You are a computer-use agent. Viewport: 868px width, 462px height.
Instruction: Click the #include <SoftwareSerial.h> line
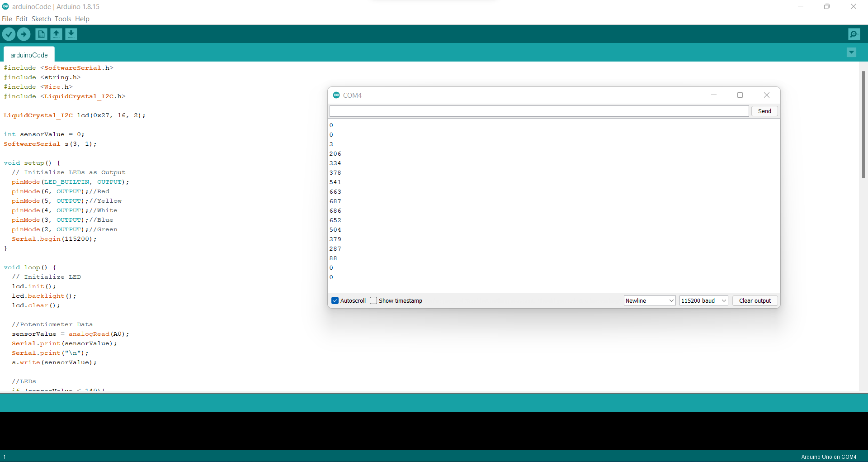(x=59, y=68)
